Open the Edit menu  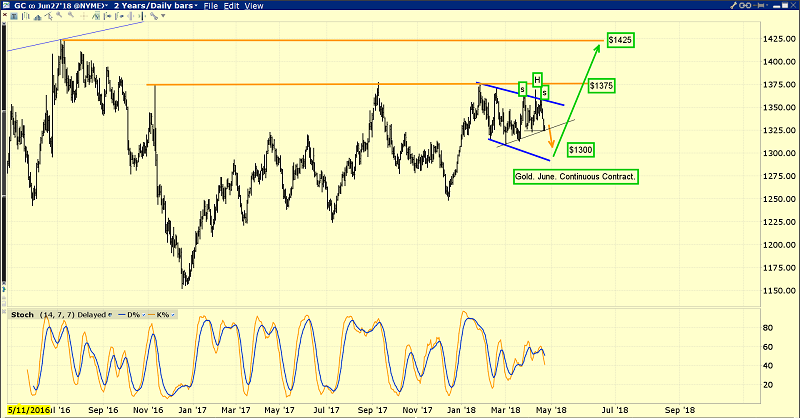tap(231, 6)
